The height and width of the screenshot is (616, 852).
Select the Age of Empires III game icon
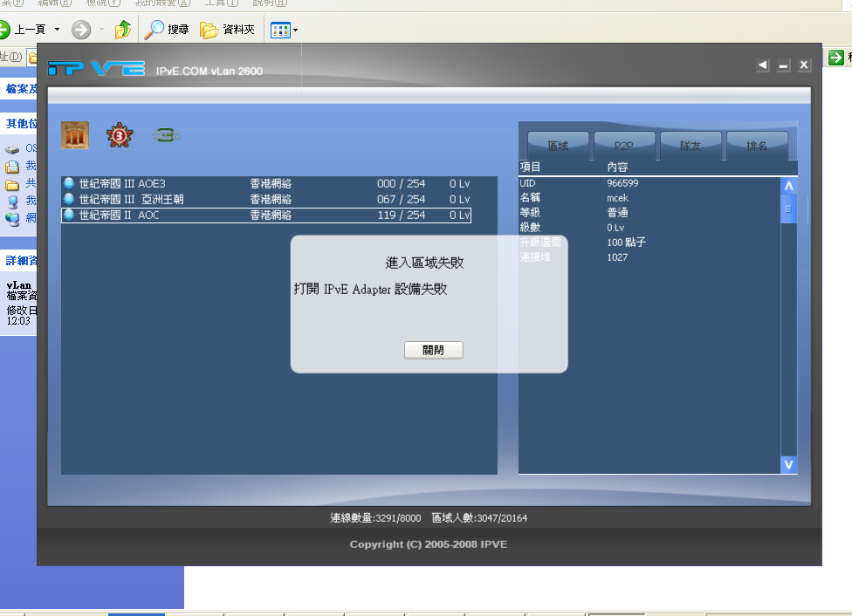click(x=75, y=135)
